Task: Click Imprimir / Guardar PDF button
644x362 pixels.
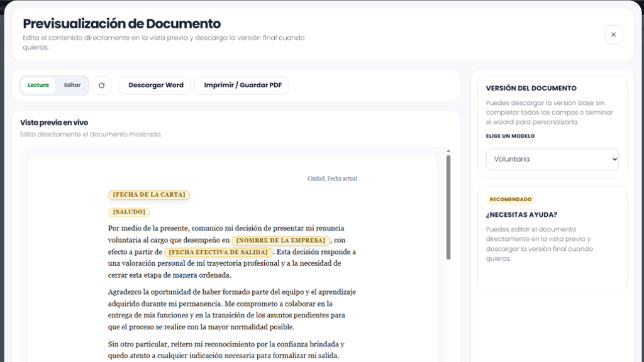Action: click(241, 85)
